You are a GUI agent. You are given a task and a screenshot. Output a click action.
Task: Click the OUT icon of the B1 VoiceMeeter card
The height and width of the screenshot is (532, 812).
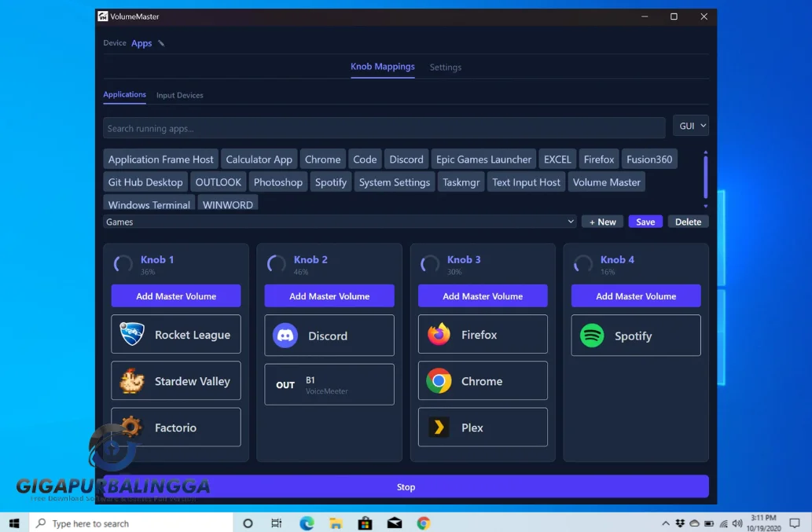(285, 385)
